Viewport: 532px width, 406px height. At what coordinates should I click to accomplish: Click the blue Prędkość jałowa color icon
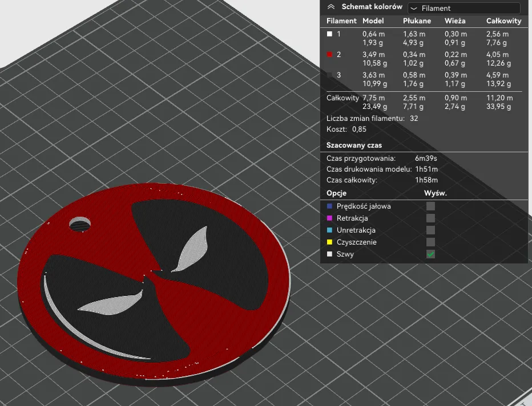[329, 206]
